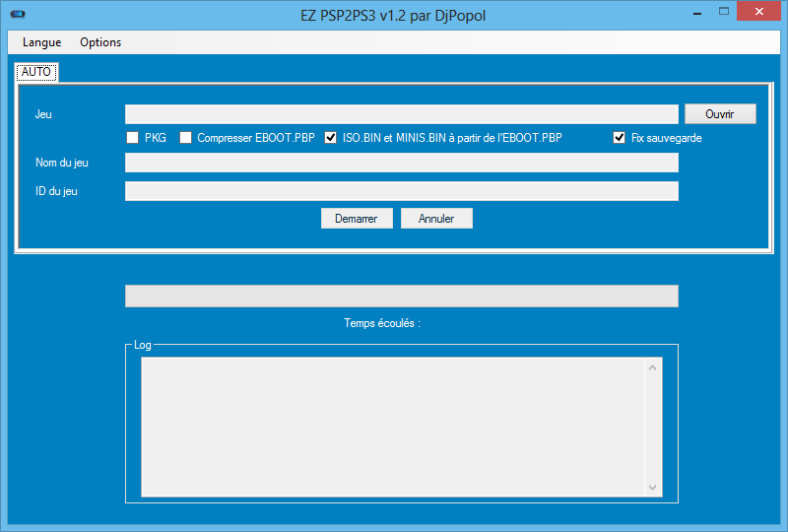
Task: Close the EZ PSP2PS3 window
Action: coord(758,12)
